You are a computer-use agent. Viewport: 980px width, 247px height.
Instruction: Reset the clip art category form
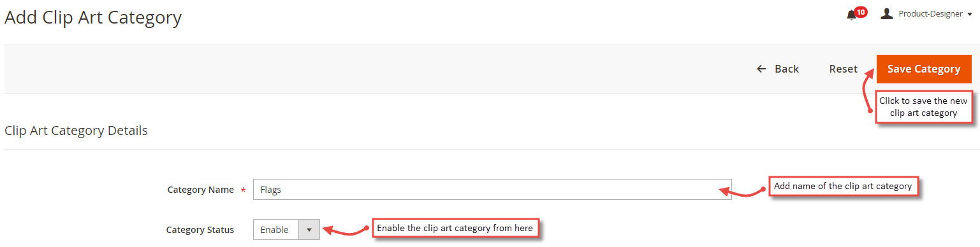coord(843,69)
